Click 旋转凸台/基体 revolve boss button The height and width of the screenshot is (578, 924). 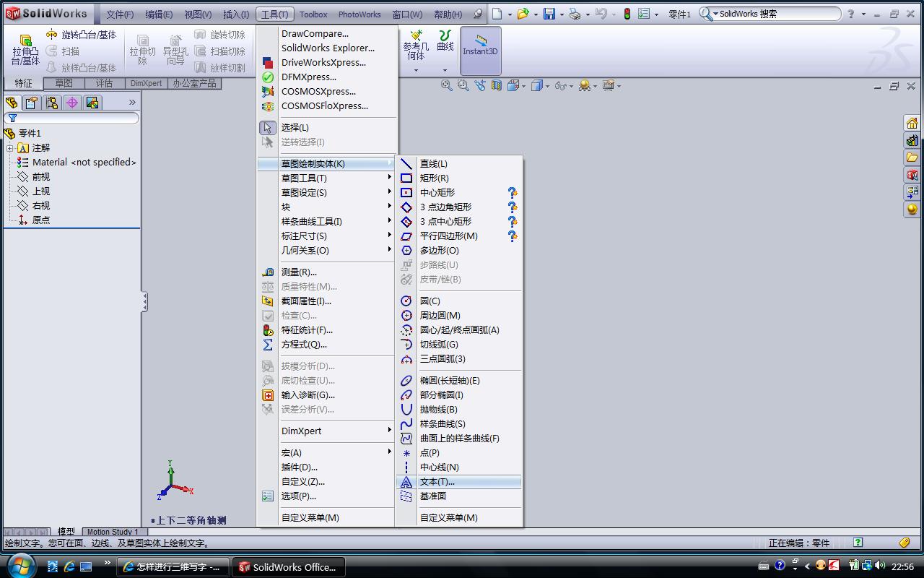(x=81, y=35)
